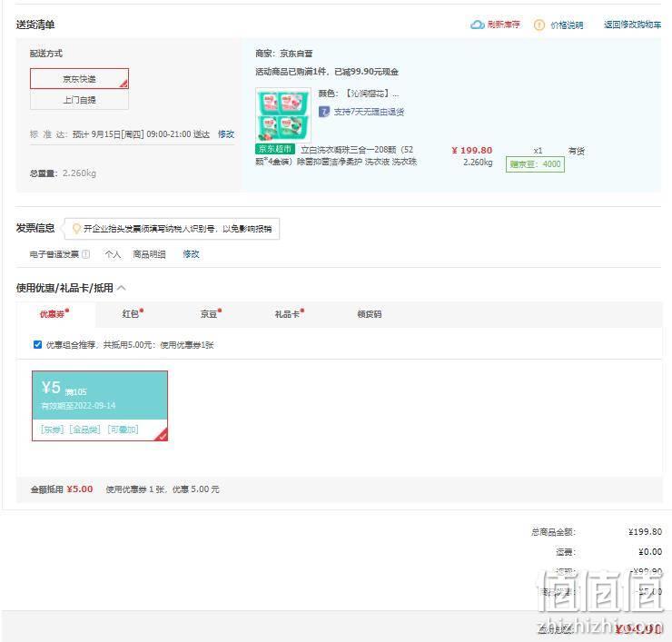The height and width of the screenshot is (642, 672).
Task: Click the 刷新库存 link
Action: [x=503, y=25]
